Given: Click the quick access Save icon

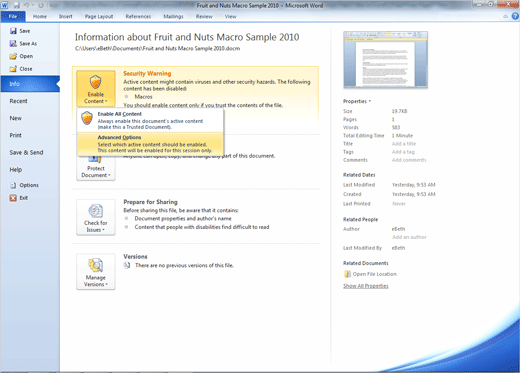Looking at the screenshot, I should click(16, 5).
